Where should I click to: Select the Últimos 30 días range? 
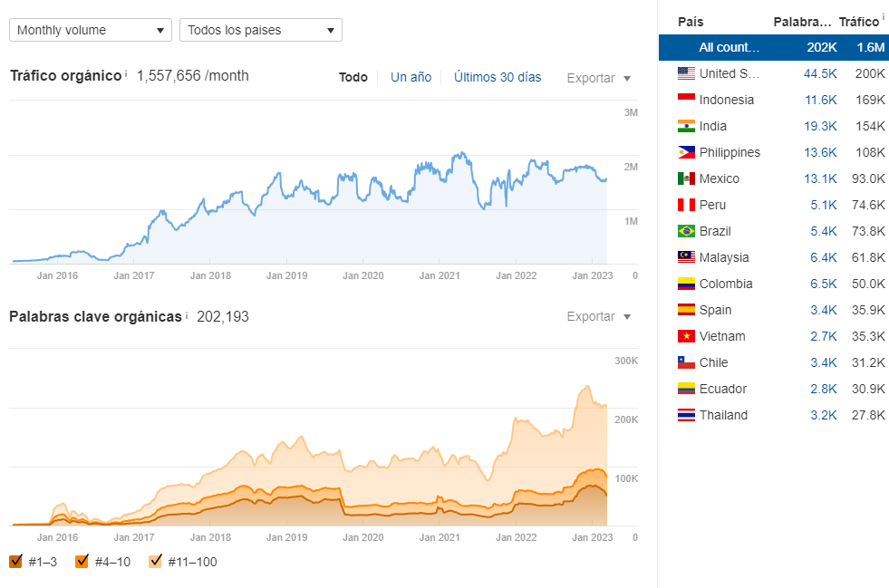[498, 77]
